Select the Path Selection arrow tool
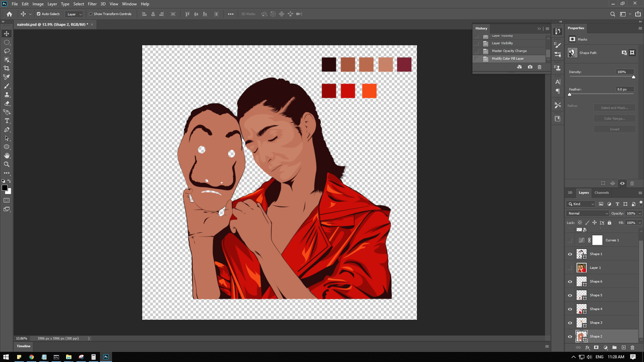Viewport: 644px width, 362px height. pyautogui.click(x=6, y=138)
